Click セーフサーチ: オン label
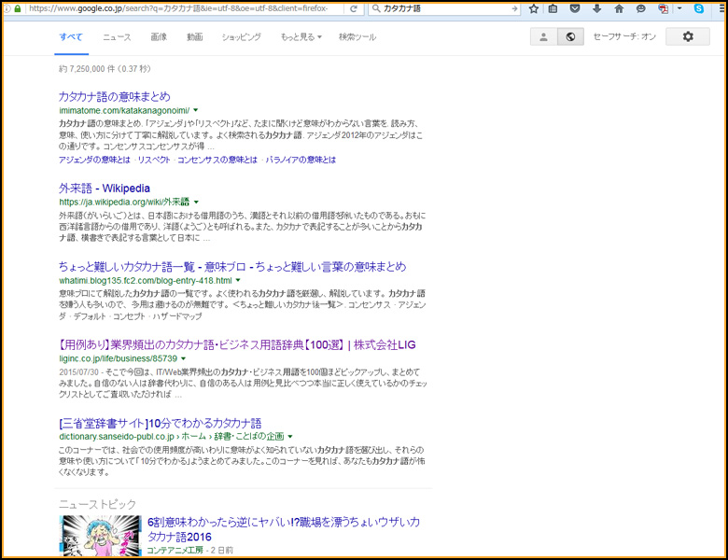728x560 pixels. [624, 36]
